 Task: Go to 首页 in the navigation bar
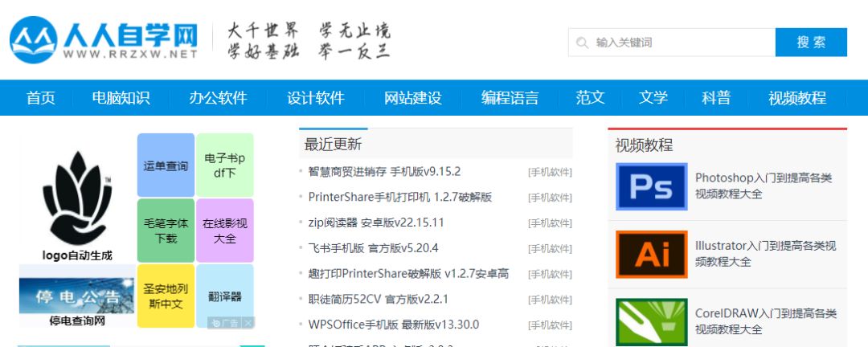[41, 98]
